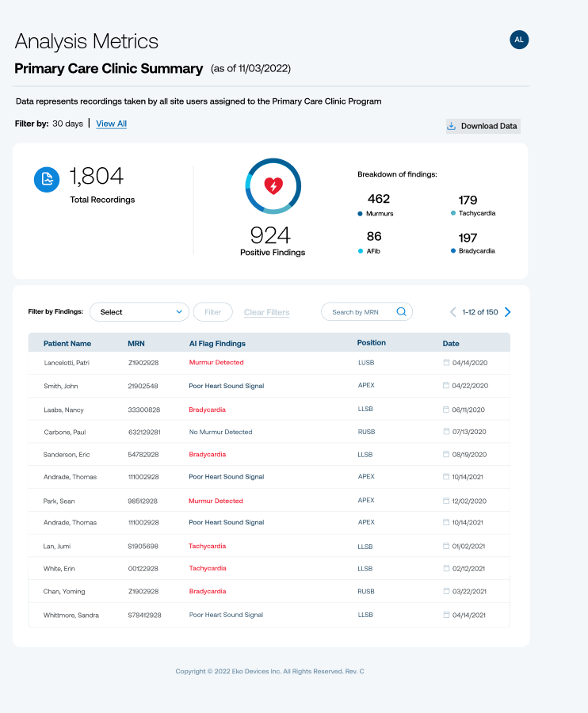Click the 179 Tachycardia count
The height and width of the screenshot is (713, 588).
coord(468,200)
